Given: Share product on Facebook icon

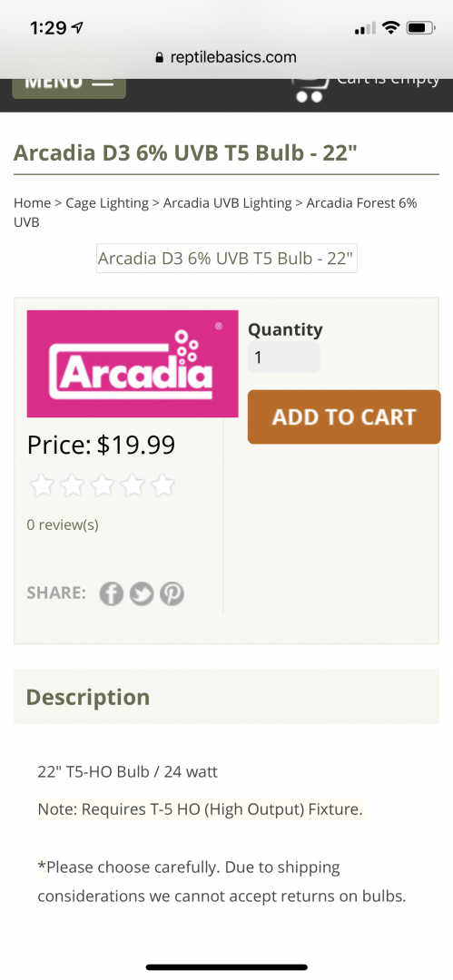Looking at the screenshot, I should tap(112, 593).
